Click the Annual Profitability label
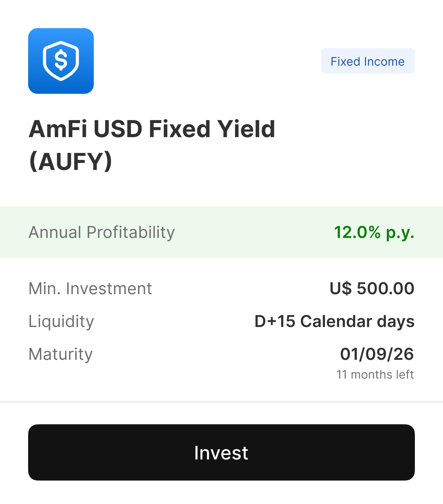Image resolution: width=443 pixels, height=504 pixels. tap(101, 232)
